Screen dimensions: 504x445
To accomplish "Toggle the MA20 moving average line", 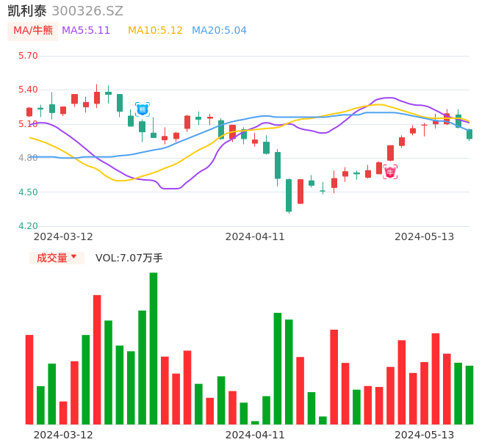I will [219, 30].
